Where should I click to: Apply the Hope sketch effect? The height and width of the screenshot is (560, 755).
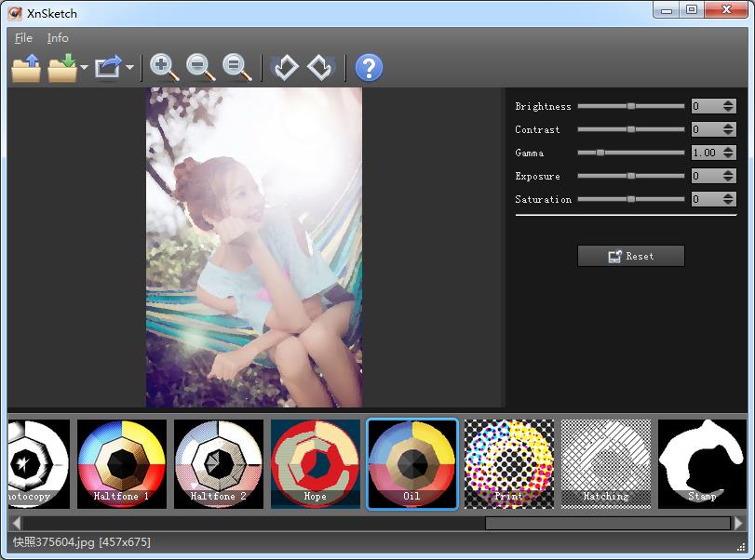(x=315, y=462)
